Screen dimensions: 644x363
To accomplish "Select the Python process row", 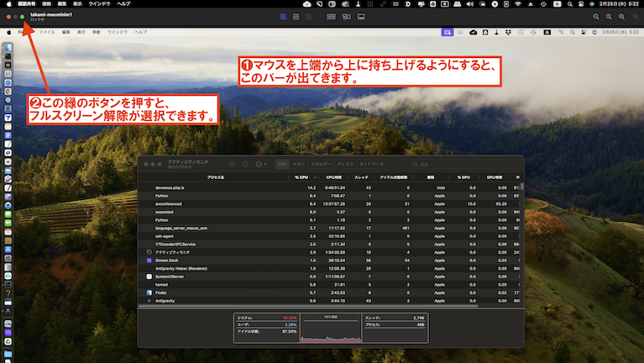I will tap(168, 195).
